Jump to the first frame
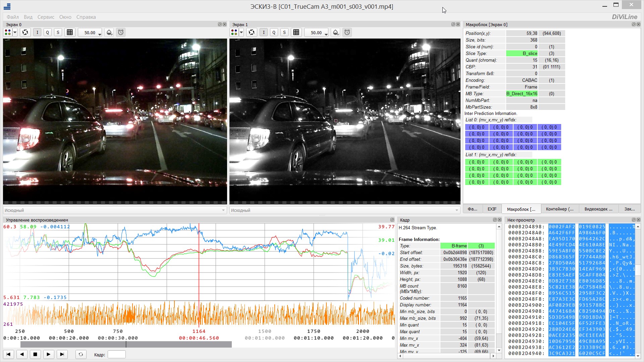Viewport: 644px width, 362px height. click(x=8, y=354)
